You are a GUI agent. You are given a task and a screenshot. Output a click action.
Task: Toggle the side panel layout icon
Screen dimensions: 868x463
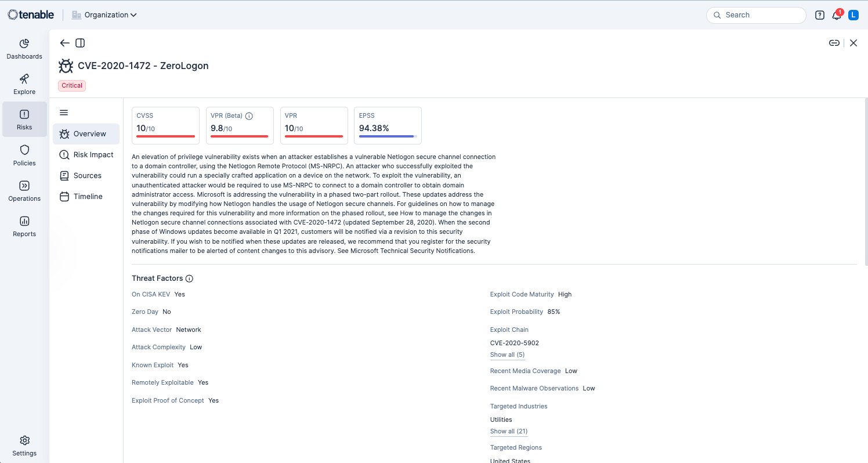(x=81, y=43)
